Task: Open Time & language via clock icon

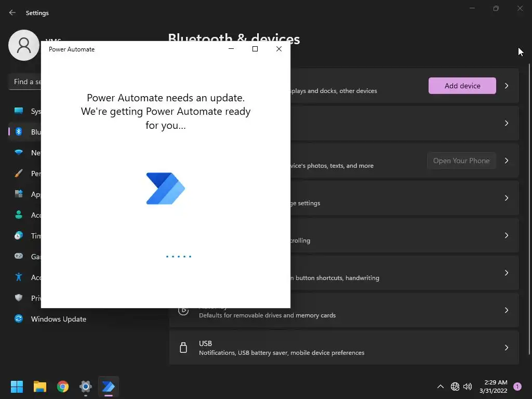Action: click(x=19, y=235)
